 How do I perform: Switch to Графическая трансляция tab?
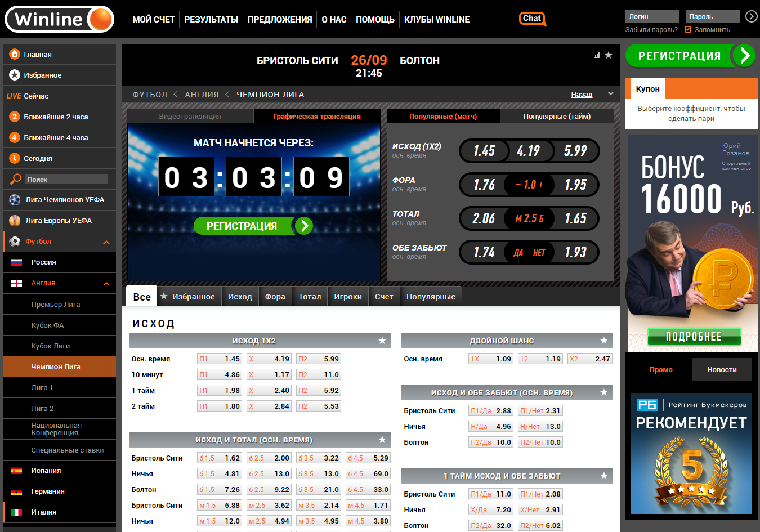pos(317,116)
